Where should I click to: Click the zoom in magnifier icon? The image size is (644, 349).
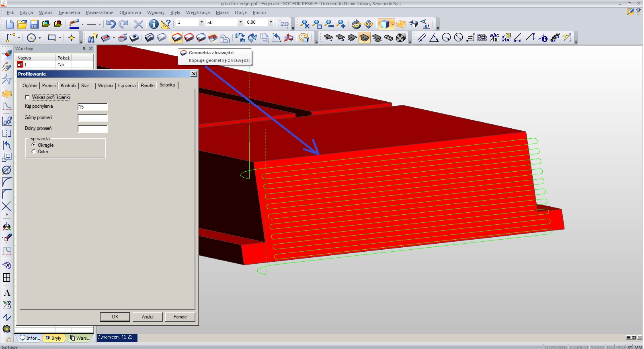[341, 24]
